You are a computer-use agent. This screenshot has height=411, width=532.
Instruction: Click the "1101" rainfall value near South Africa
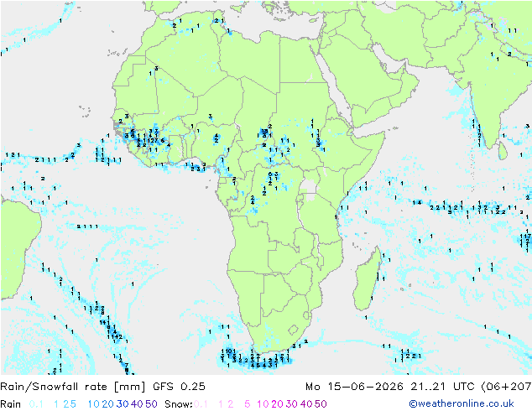click(x=228, y=351)
